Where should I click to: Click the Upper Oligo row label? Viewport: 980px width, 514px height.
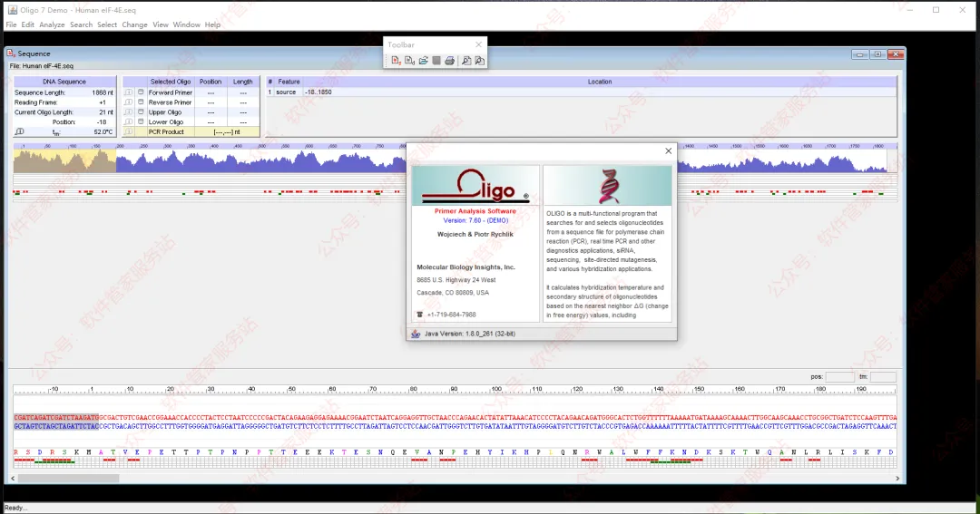click(165, 112)
